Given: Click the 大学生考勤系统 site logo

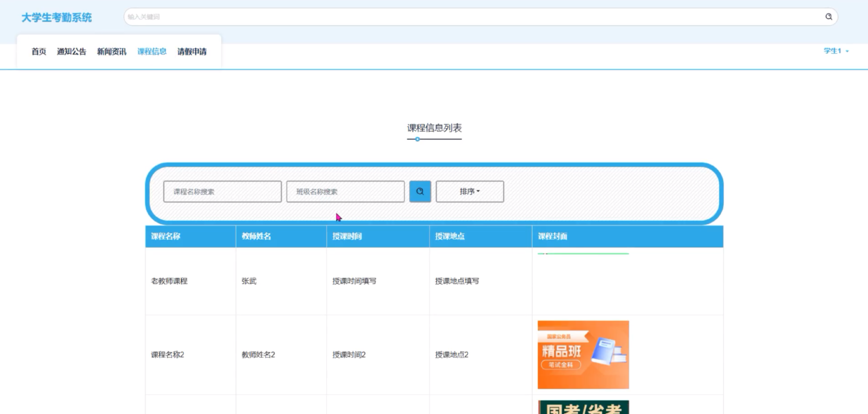Looking at the screenshot, I should point(57,18).
